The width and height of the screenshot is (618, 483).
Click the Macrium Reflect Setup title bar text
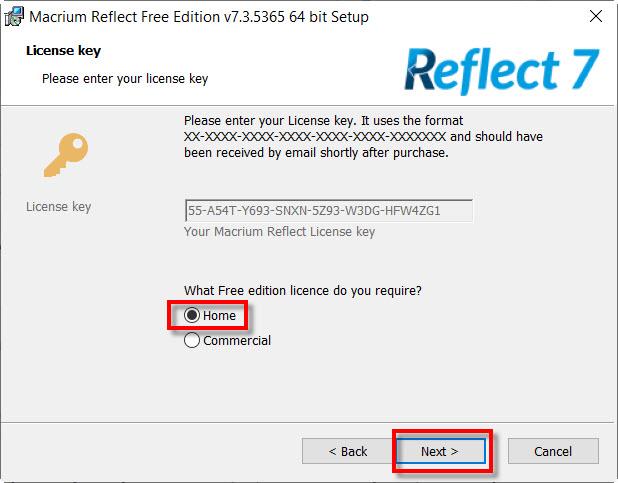tap(198, 17)
